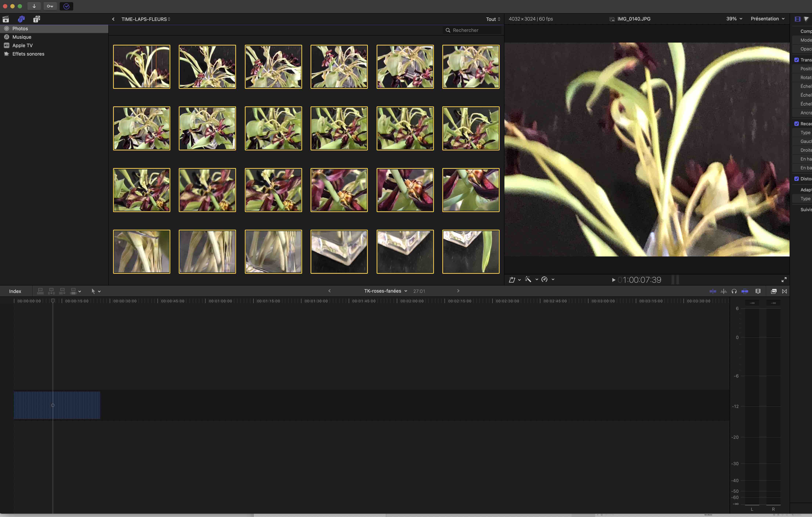This screenshot has width=812, height=517.
Task: Open the Tout filter popup
Action: pyautogui.click(x=493, y=19)
